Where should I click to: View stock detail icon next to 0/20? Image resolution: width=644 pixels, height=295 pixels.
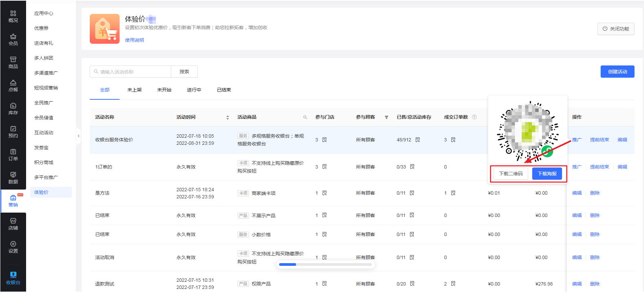(412, 283)
